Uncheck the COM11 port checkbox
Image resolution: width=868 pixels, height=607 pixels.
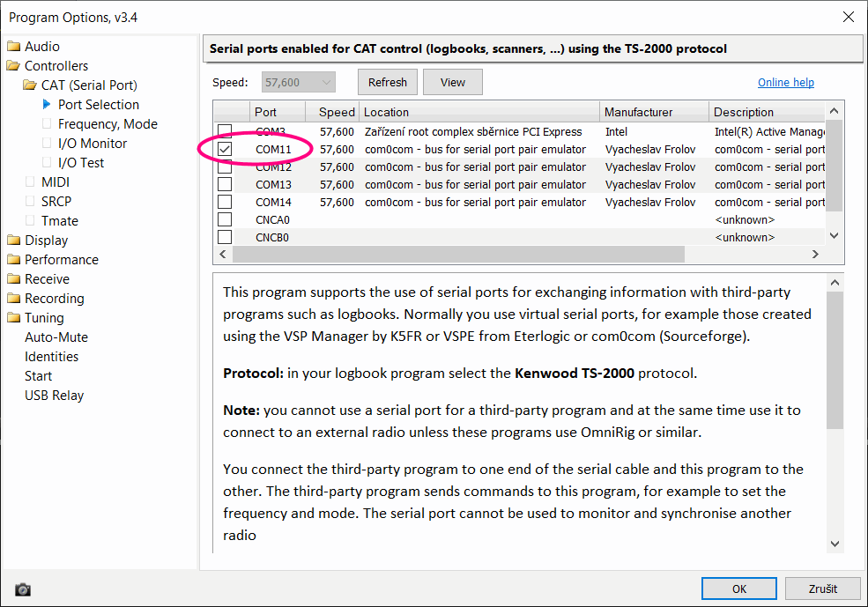[225, 149]
